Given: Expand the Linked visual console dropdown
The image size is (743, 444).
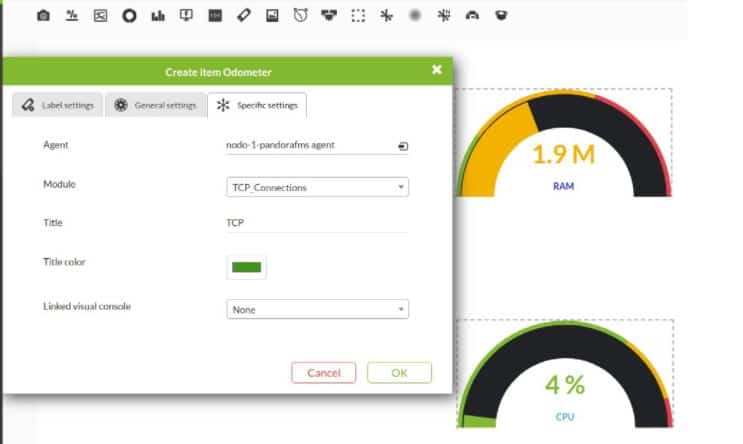Looking at the screenshot, I should coord(317,309).
